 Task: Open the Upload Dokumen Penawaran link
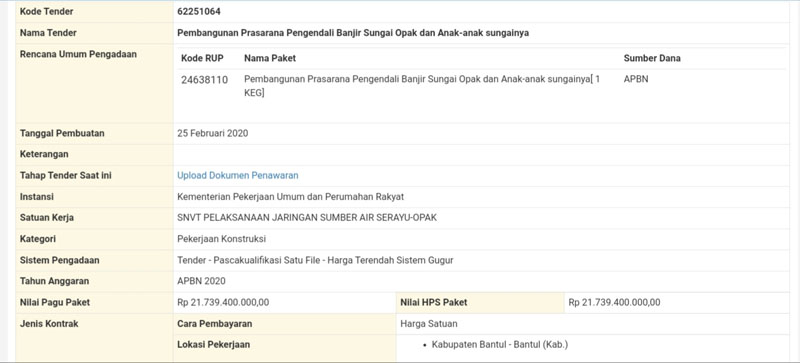pyautogui.click(x=238, y=176)
